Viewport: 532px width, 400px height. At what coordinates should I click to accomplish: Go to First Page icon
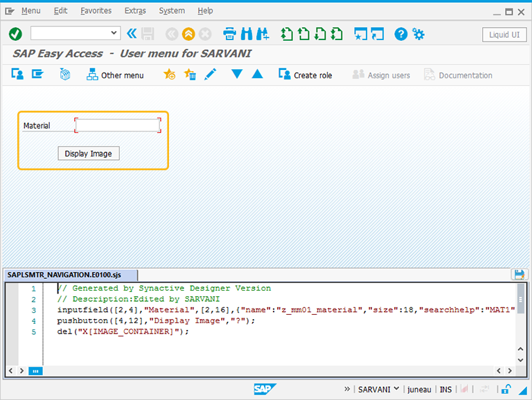pos(287,34)
